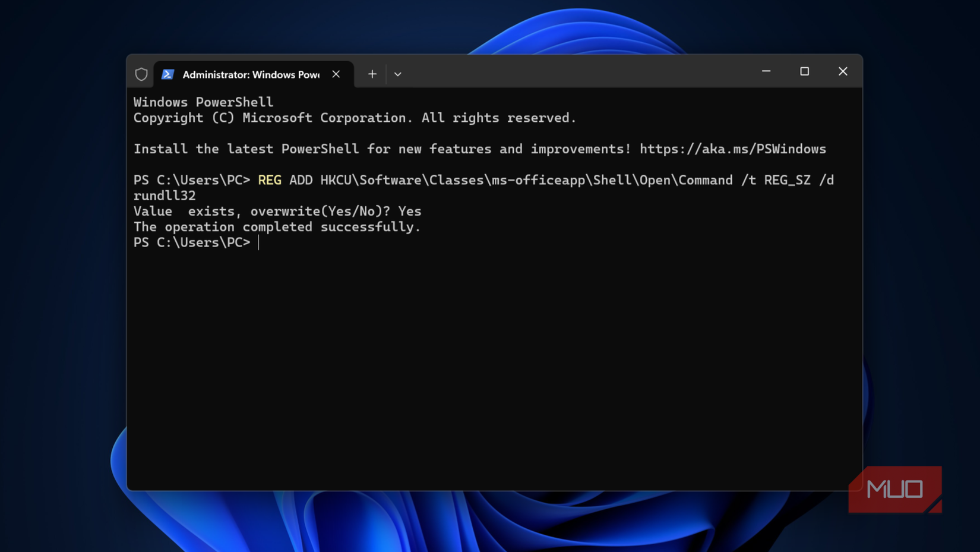Select the Administrator: Windows PowerShell tab
980x552 pixels.
point(254,74)
